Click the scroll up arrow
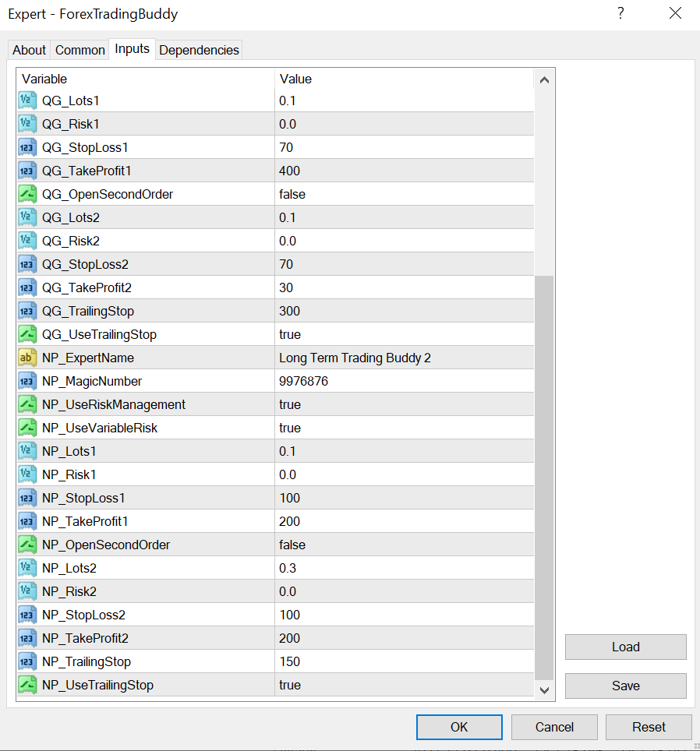Viewport: 700px width, 751px height. tap(544, 80)
